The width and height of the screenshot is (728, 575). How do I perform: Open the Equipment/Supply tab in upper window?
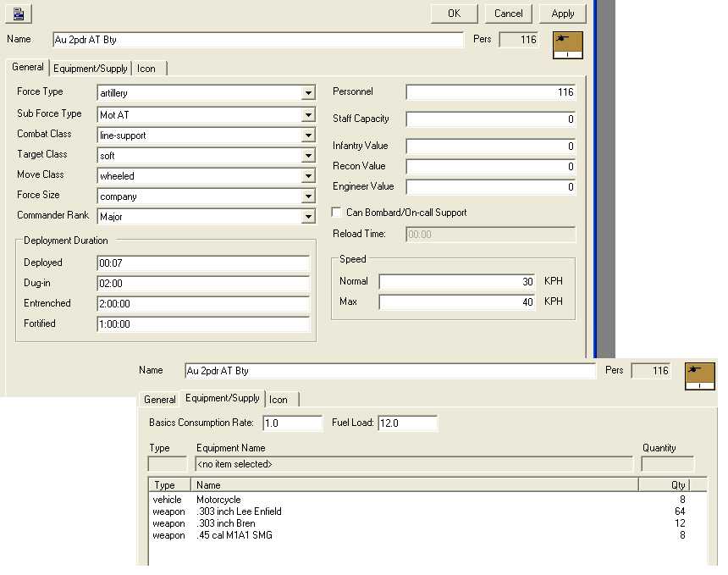coord(90,69)
